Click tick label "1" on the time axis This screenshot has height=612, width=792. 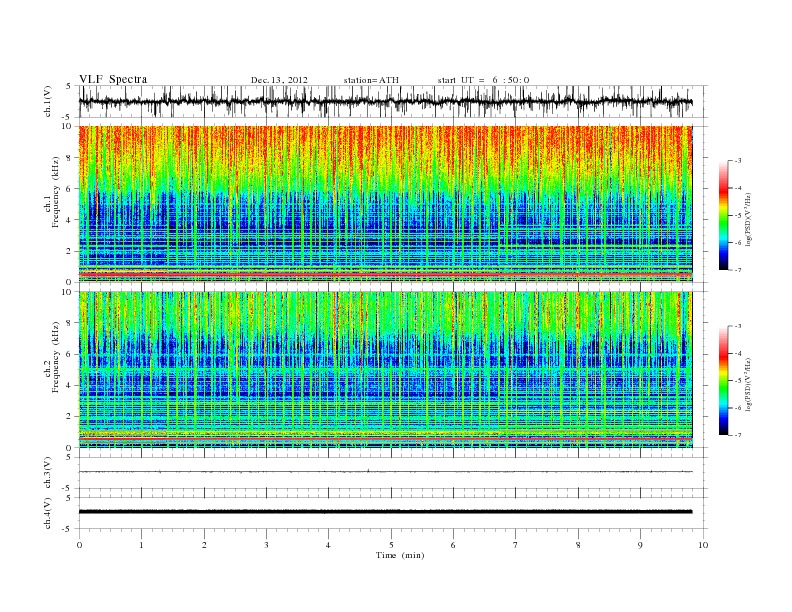pyautogui.click(x=141, y=545)
